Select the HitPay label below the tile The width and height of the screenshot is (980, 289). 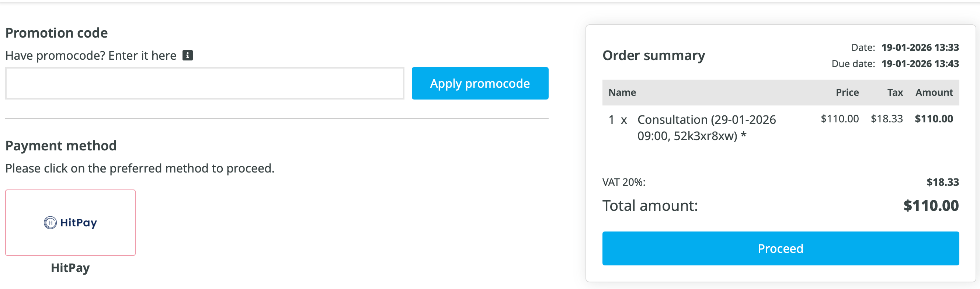70,268
